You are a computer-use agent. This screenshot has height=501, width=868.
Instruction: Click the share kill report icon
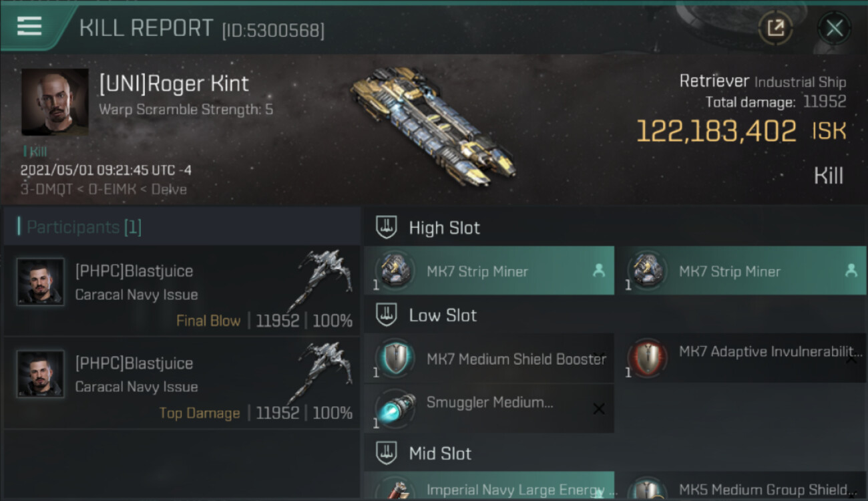(x=775, y=28)
